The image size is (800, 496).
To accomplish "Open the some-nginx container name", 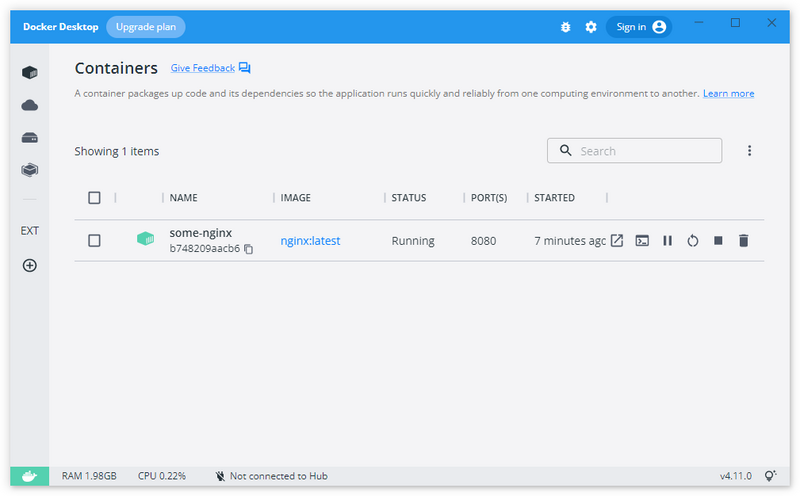I will pos(201,233).
